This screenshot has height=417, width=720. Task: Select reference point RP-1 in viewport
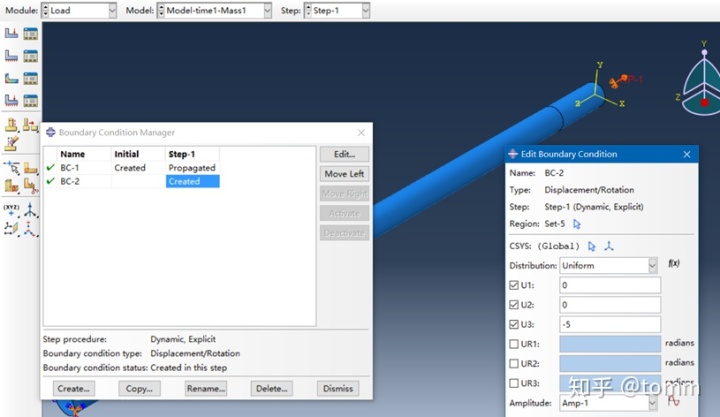[625, 79]
